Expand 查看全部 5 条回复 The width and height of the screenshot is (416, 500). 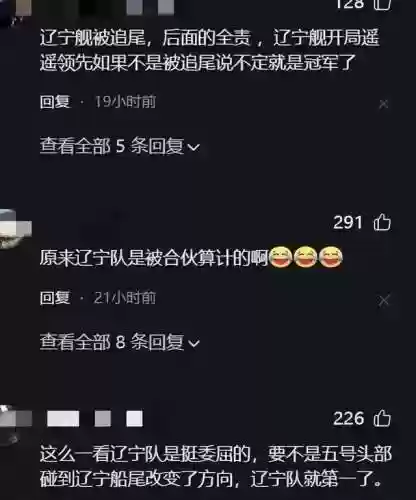pos(120,146)
